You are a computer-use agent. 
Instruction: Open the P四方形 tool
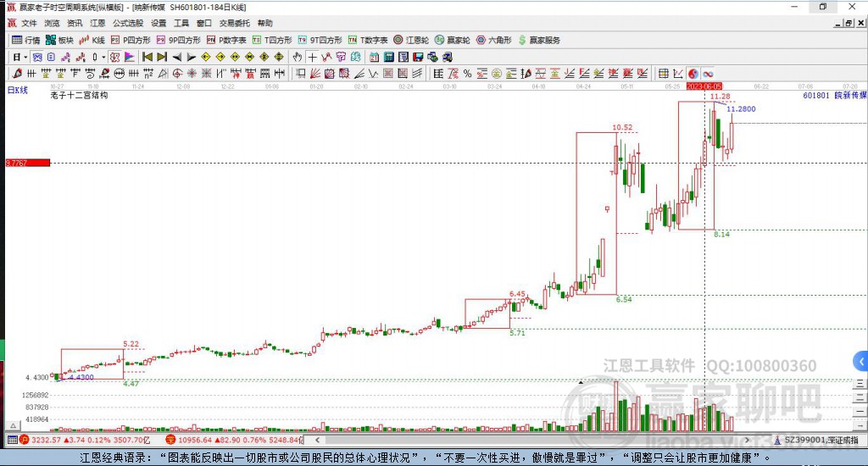coord(131,40)
